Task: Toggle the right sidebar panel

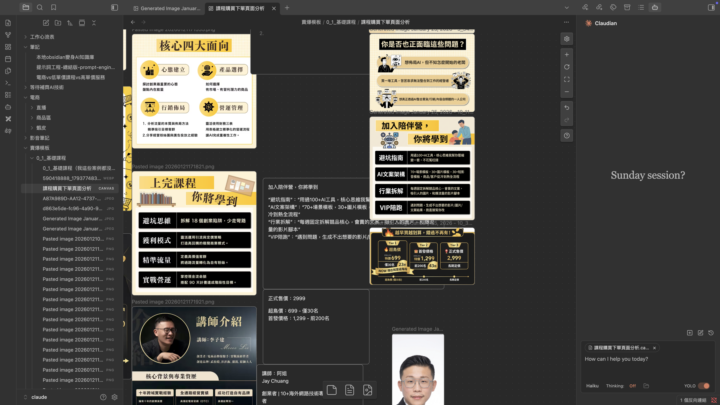Action: [710, 7]
